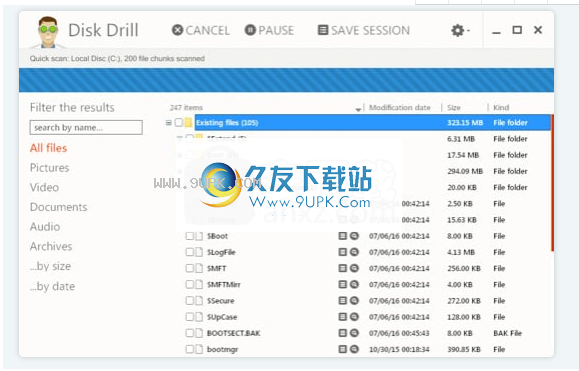579x371 pixels.
Task: Click preview magnifier icon for $UpCase
Action: 354,317
